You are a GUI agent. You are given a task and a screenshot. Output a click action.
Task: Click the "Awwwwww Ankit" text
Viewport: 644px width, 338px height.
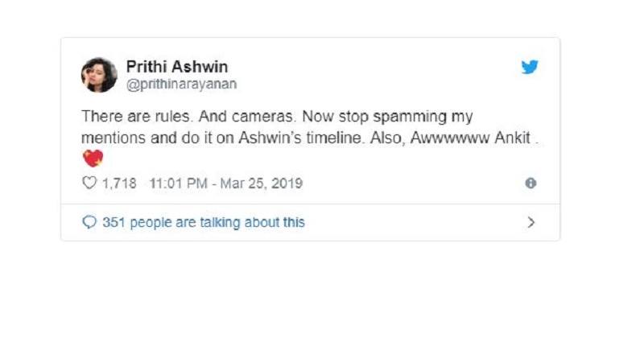click(471, 138)
